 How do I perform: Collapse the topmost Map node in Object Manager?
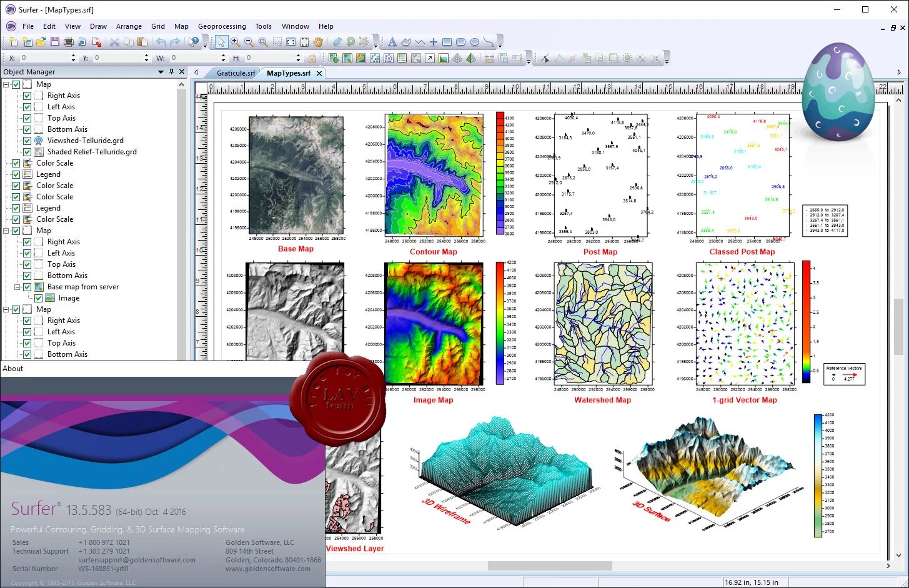tap(6, 84)
